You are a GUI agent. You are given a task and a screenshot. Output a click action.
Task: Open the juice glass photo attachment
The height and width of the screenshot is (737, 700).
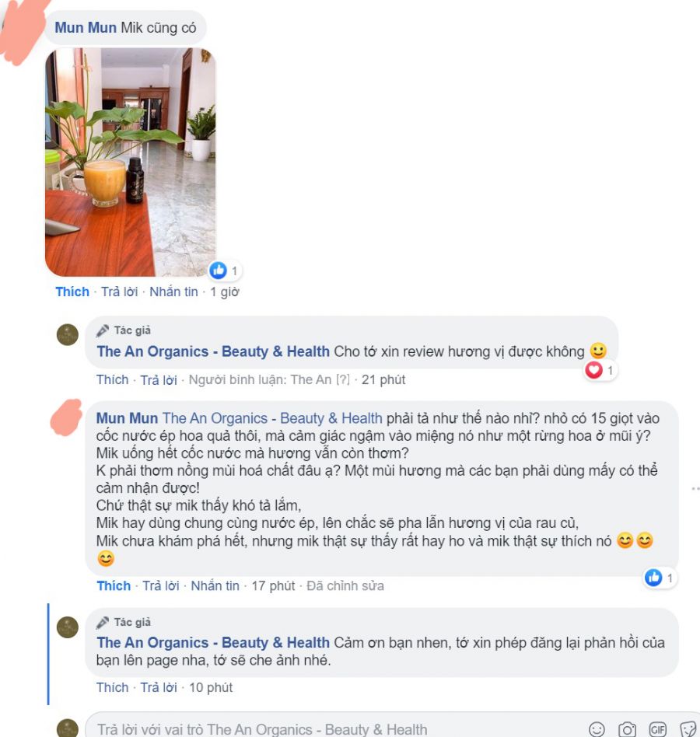[x=130, y=162]
